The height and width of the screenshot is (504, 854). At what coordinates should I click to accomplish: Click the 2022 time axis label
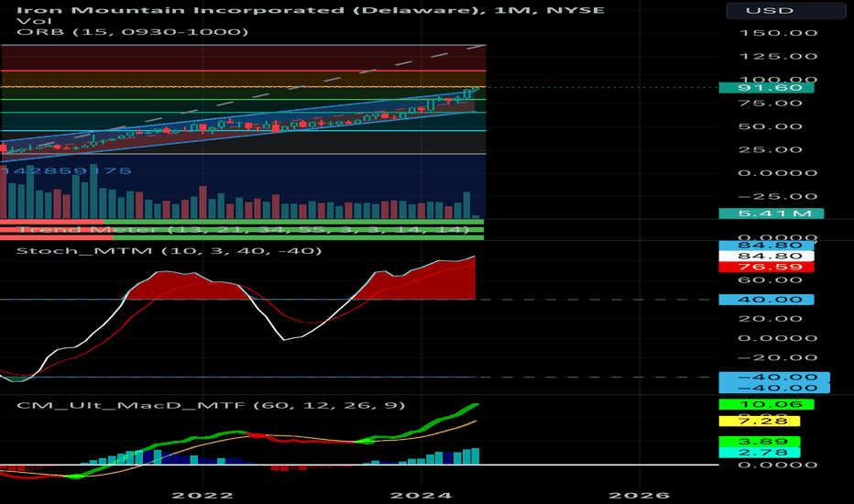[x=203, y=495]
